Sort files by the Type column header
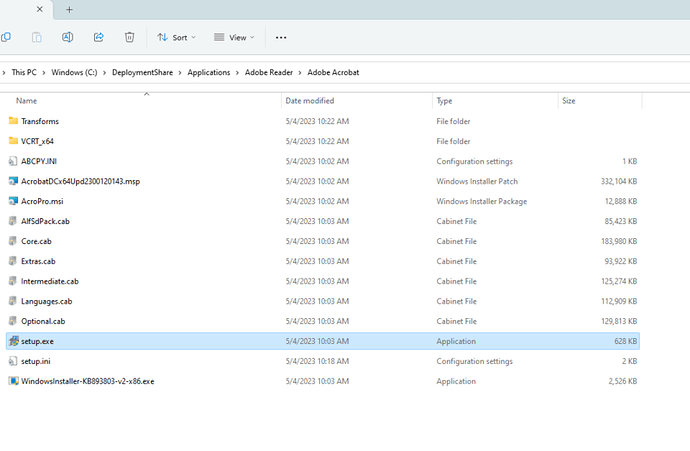Screen dimensions: 690x451 click(445, 101)
